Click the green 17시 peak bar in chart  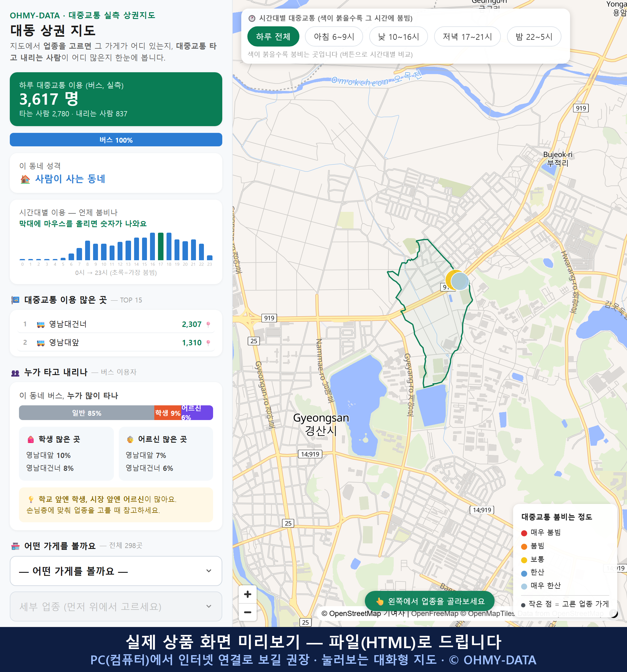point(161,246)
